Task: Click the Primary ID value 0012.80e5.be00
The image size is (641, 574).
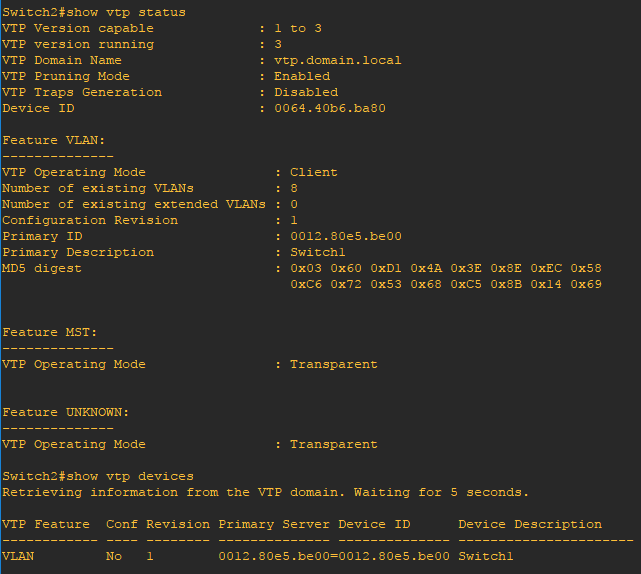Action: coord(346,236)
